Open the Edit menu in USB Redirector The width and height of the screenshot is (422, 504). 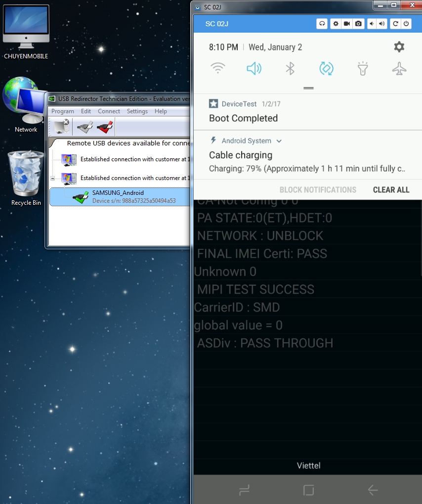tap(86, 111)
